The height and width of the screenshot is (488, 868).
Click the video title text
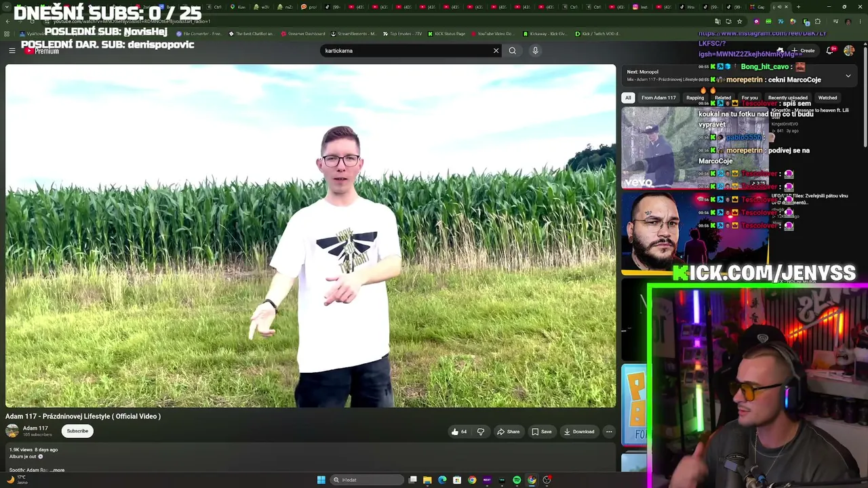point(83,416)
